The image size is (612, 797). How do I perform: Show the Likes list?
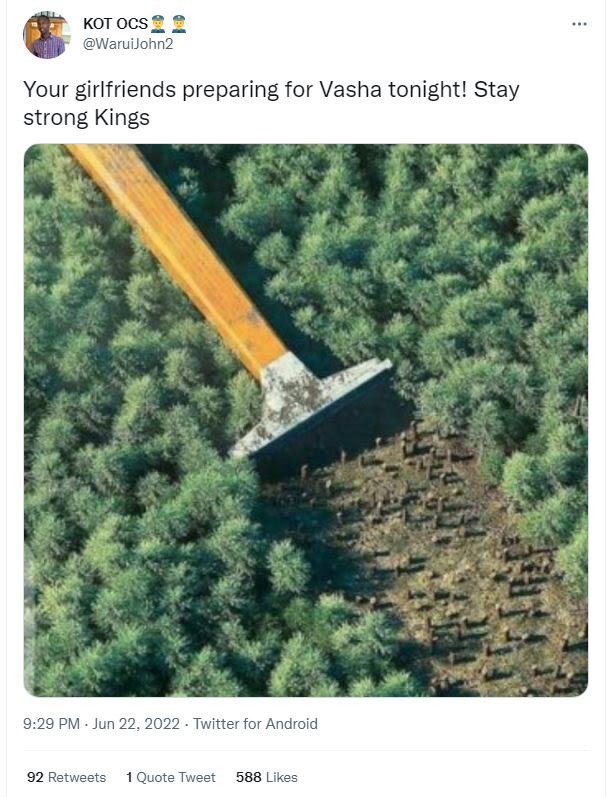pos(266,777)
